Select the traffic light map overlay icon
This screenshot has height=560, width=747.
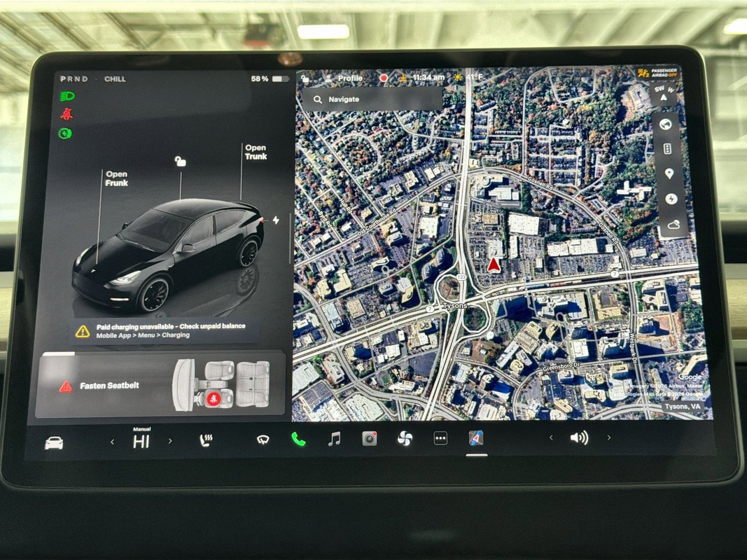coord(667,148)
